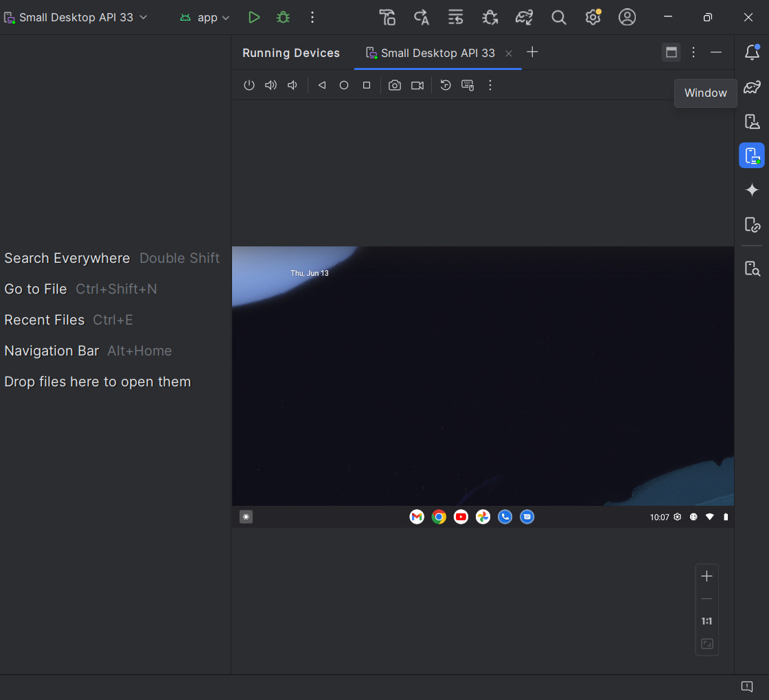This screenshot has width=769, height=700.
Task: Switch Running Devices to window mode
Action: pos(672,52)
